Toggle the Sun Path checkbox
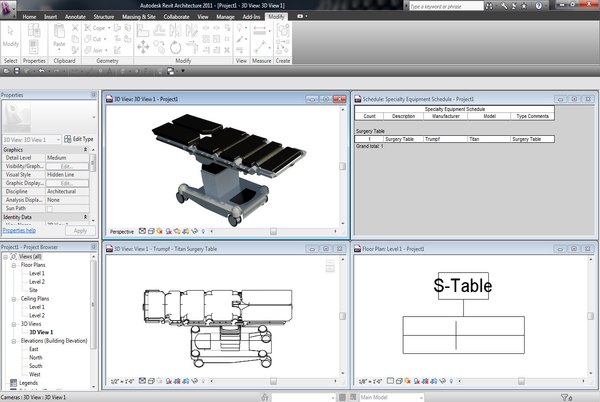Viewport: 600px width, 402px height. [x=49, y=209]
